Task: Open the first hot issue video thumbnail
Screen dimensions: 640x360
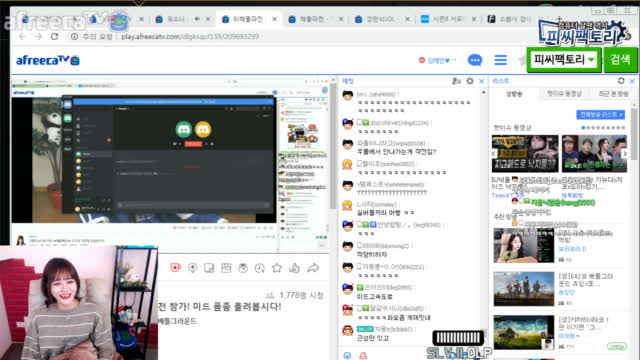Action: coord(525,154)
